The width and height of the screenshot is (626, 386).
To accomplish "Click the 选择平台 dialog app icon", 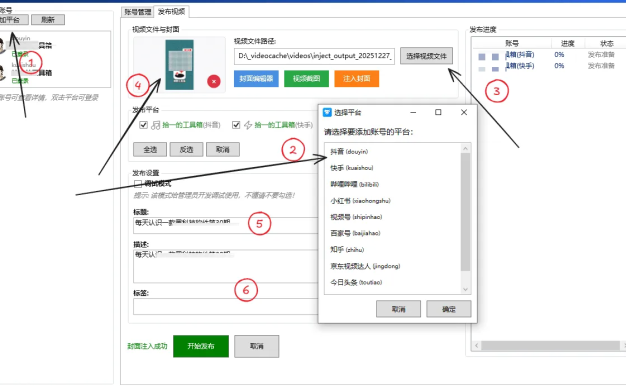I will click(x=327, y=113).
